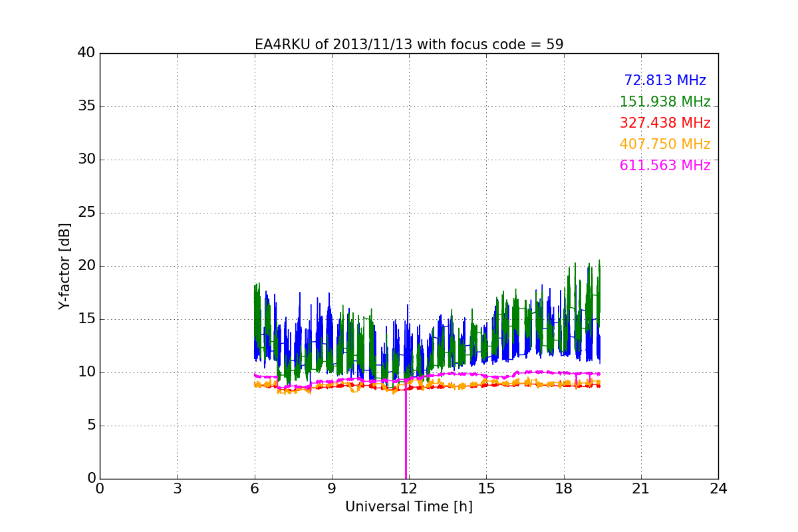Click the x-axis tick label 24
The image size is (798, 532).
click(718, 488)
